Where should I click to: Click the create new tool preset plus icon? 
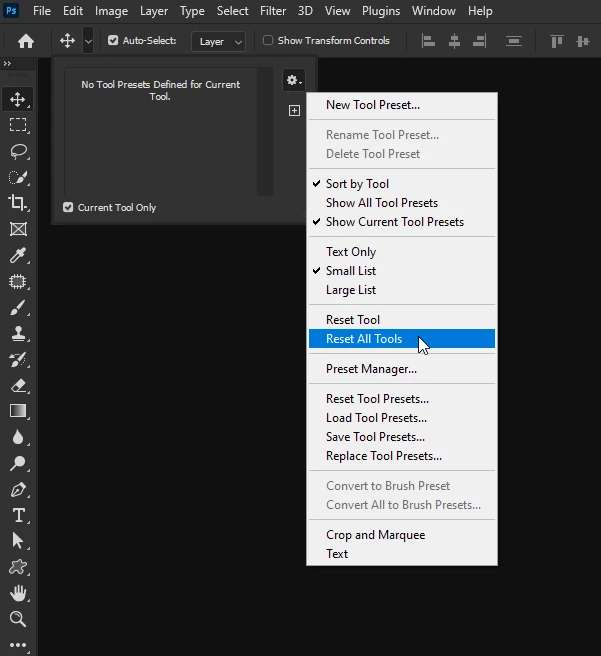coord(294,110)
